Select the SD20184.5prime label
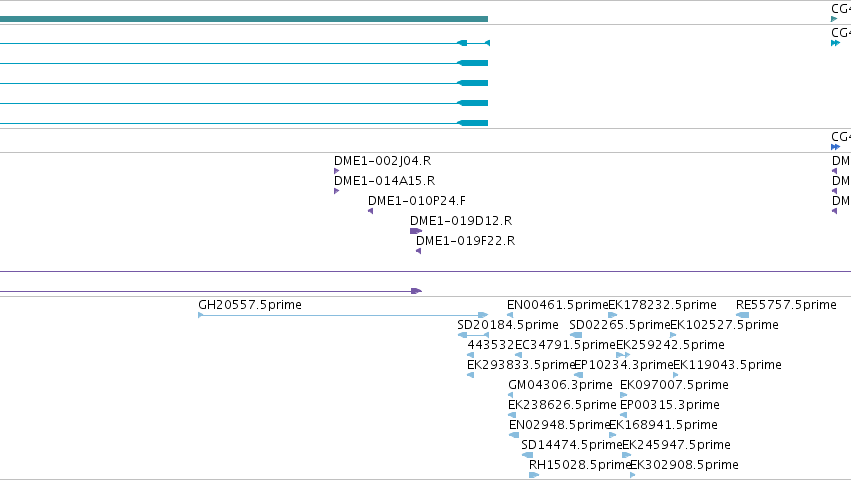Screen dimensions: 851x480 (x=507, y=325)
